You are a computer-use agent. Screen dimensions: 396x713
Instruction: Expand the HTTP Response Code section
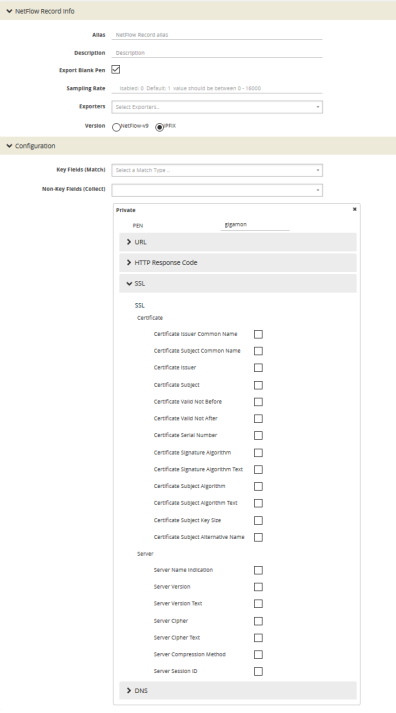(238, 262)
